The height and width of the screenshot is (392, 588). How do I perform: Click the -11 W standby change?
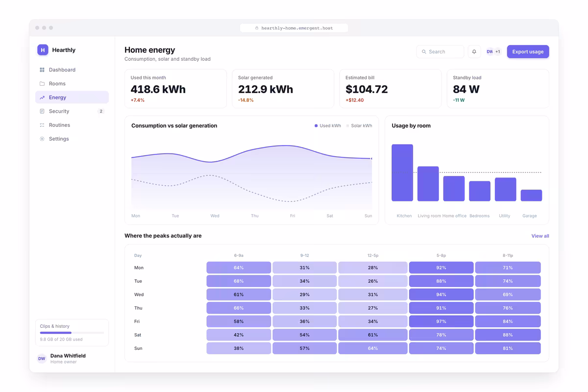pyautogui.click(x=459, y=100)
